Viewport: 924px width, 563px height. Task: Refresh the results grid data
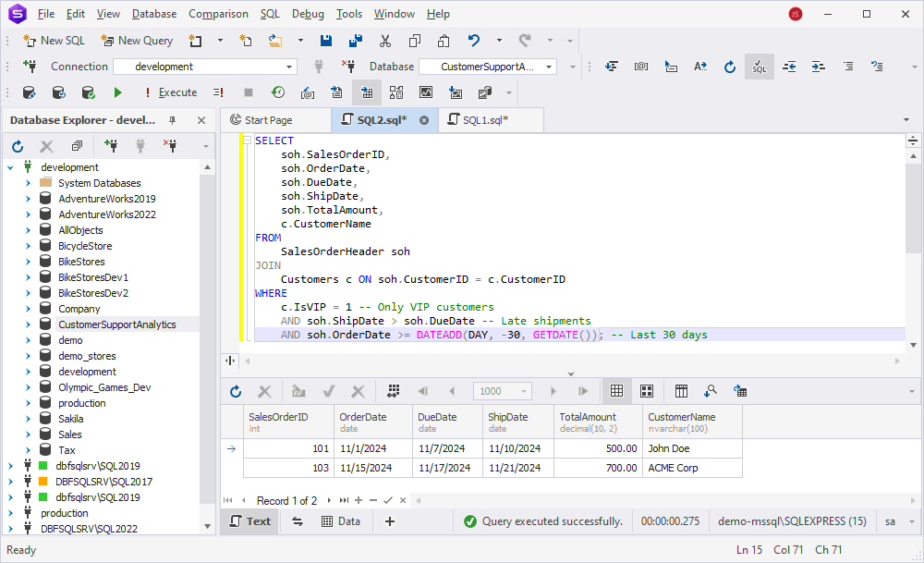point(236,391)
